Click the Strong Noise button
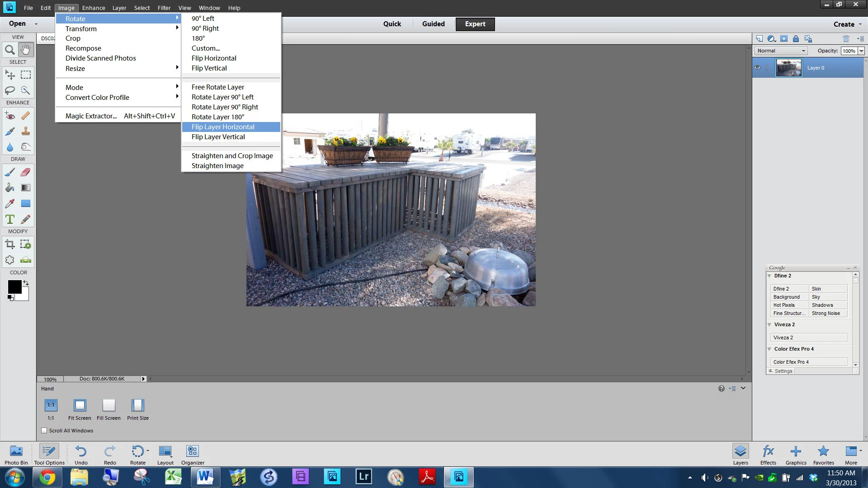The height and width of the screenshot is (488, 868). (826, 313)
